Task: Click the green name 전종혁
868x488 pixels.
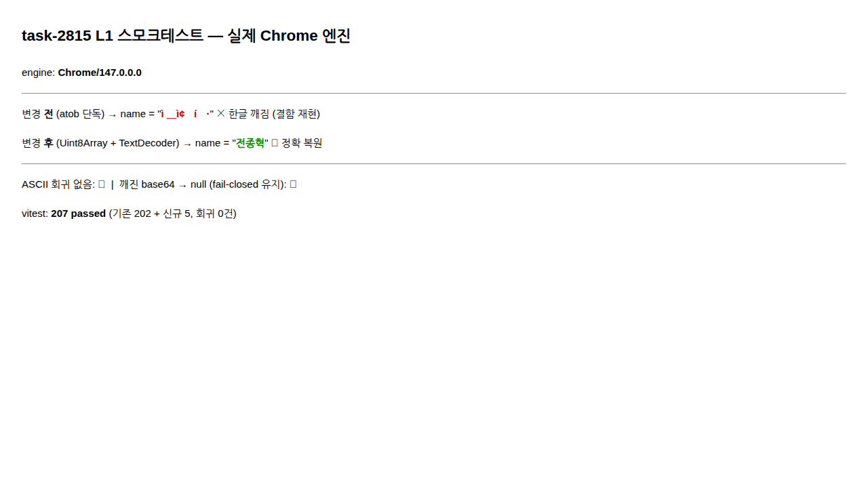Action: coord(250,143)
